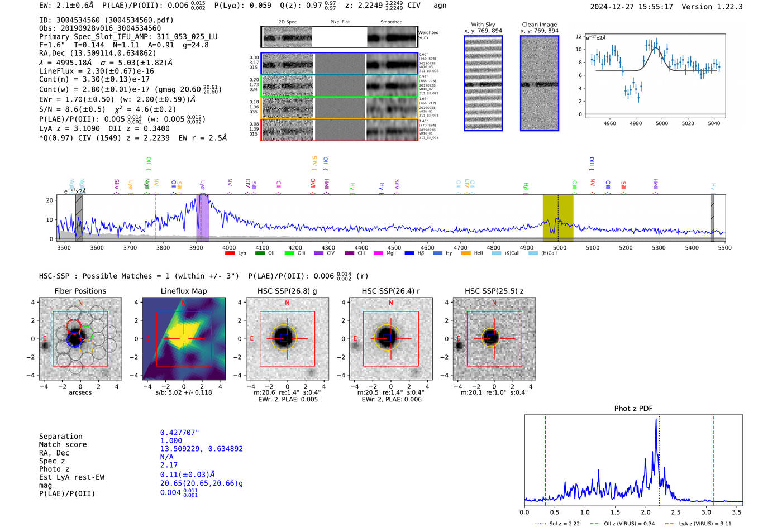Select the blue-outlined 2D spectrum row

click(x=339, y=64)
